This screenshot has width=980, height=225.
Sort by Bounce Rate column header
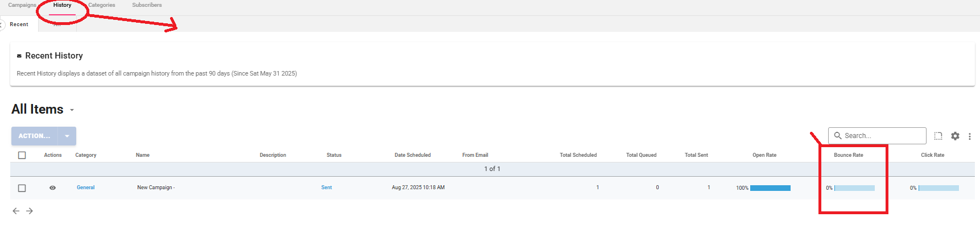(x=849, y=155)
